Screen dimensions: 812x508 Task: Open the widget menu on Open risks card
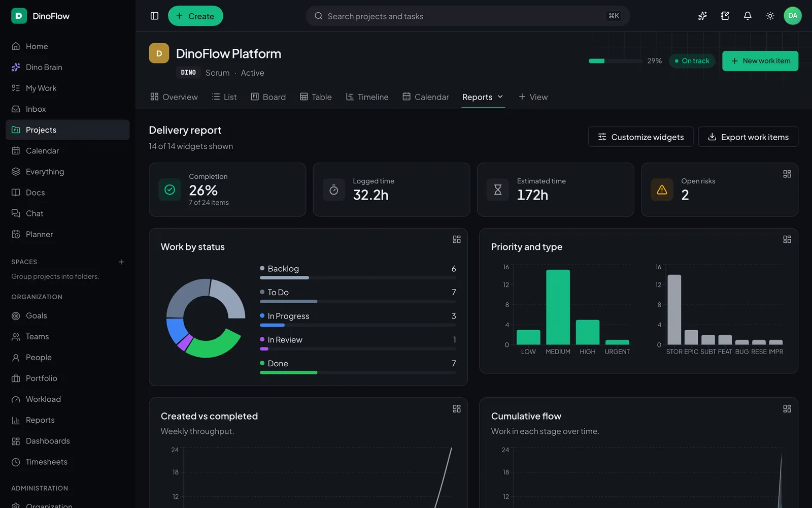coord(787,174)
